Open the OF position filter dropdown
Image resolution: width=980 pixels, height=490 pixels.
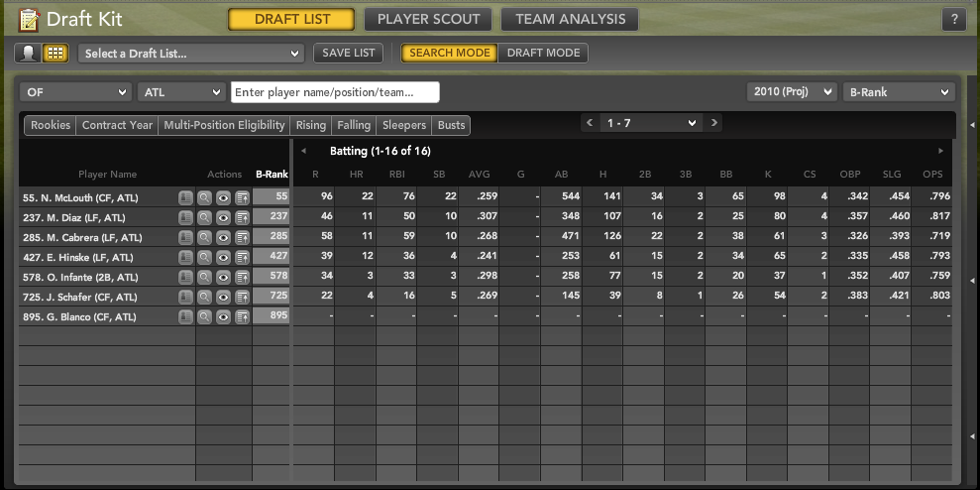pos(75,92)
